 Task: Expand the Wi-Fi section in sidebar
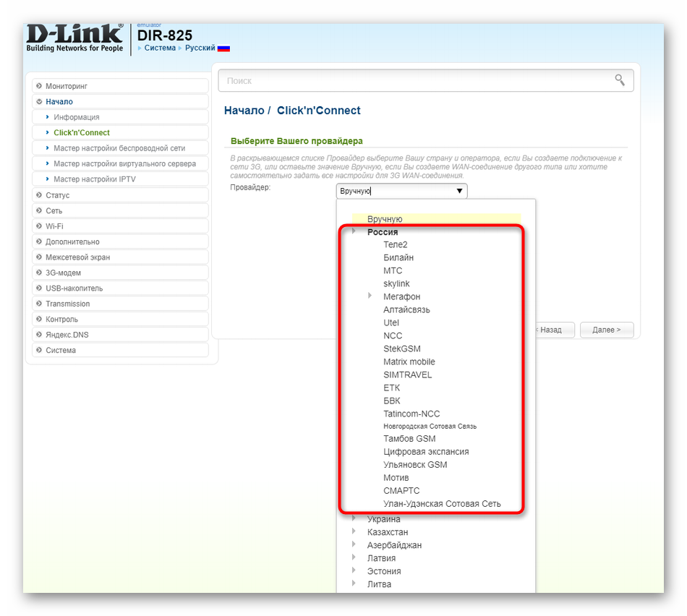(54, 226)
